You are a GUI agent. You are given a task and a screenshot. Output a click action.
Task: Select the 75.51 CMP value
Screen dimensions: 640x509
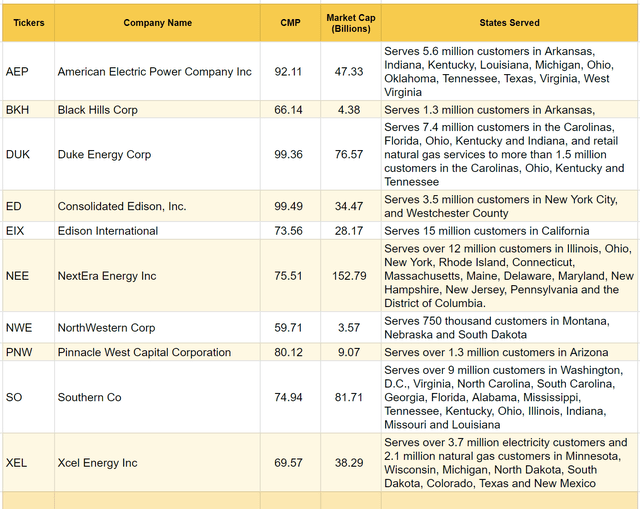click(290, 276)
